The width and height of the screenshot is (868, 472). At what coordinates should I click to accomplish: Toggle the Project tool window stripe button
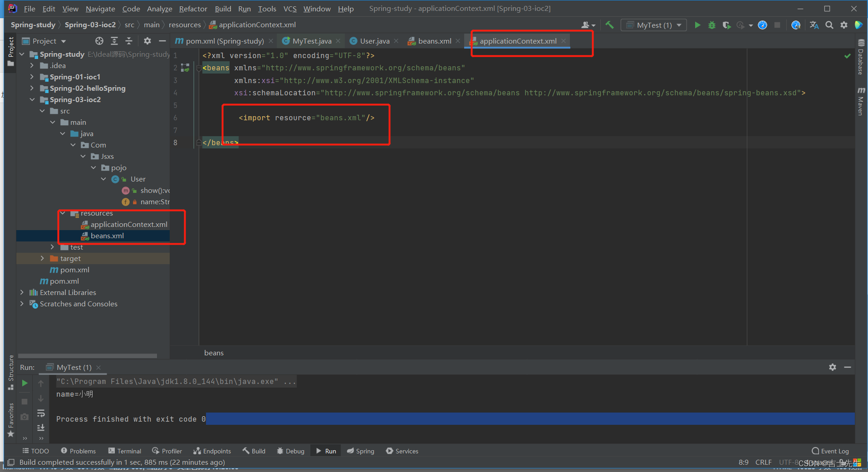click(11, 52)
